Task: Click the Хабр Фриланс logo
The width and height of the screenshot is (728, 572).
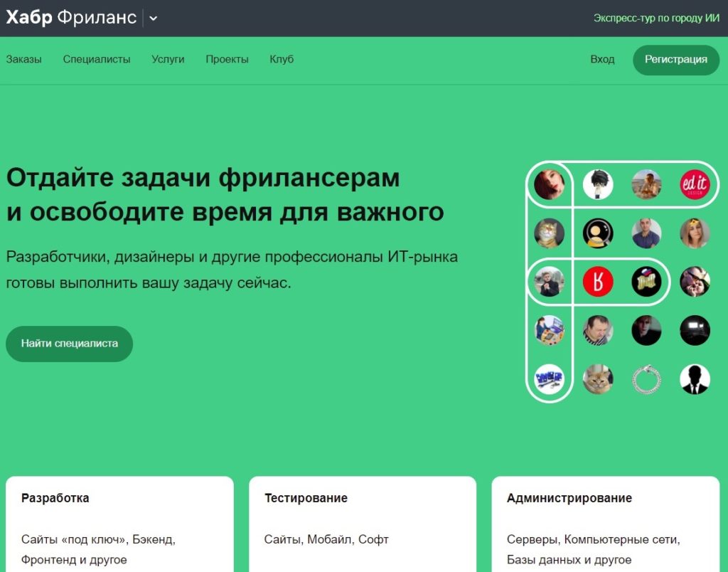Action: pos(71,18)
